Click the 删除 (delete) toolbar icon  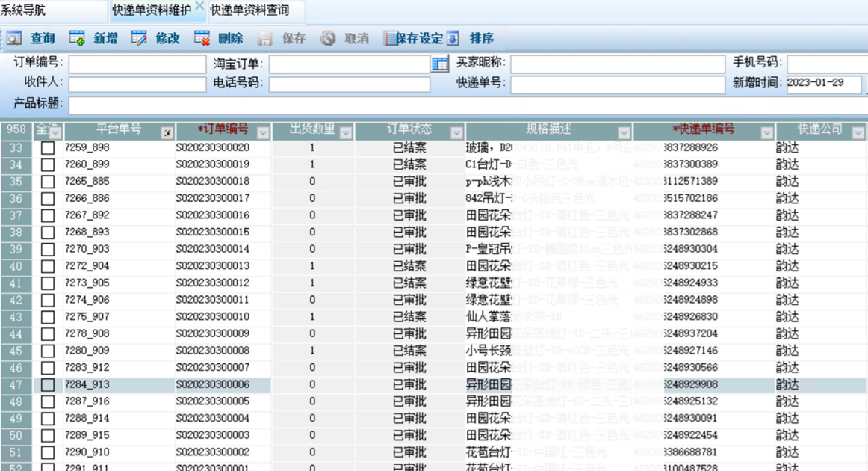click(x=202, y=39)
